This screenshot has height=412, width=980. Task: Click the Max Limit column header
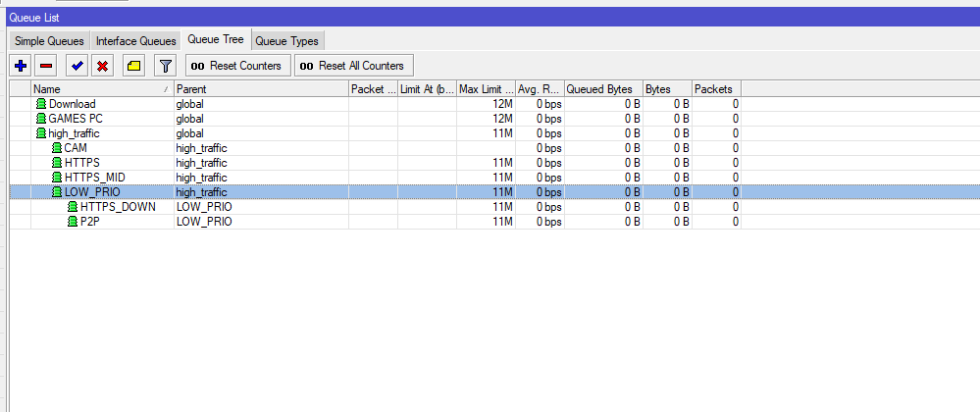click(x=486, y=89)
